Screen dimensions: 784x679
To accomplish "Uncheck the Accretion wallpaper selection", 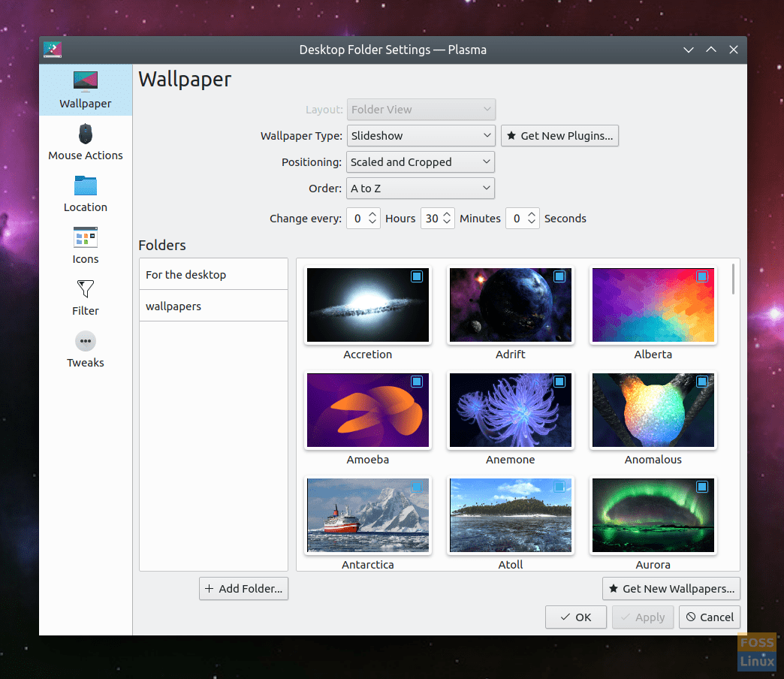I will [x=417, y=276].
